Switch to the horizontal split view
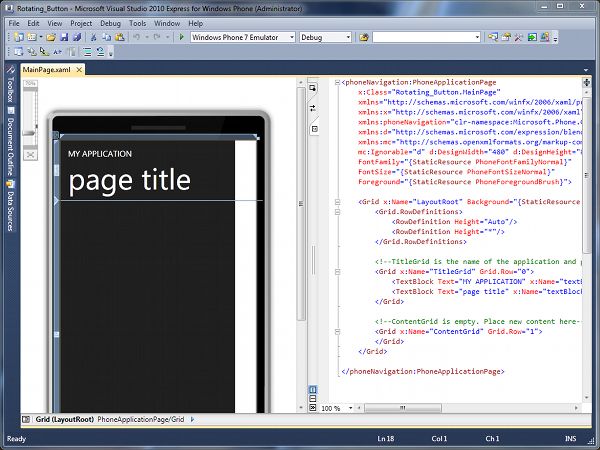This screenshot has height=450, width=600. click(x=313, y=399)
